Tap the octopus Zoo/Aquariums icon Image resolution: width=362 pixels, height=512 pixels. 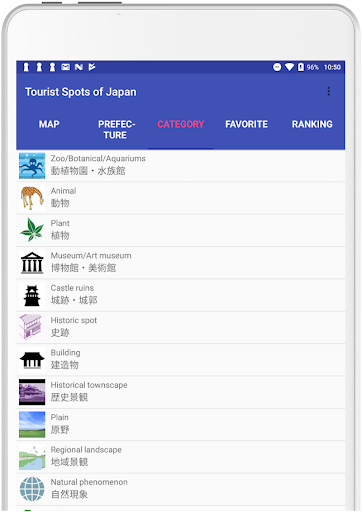coord(32,166)
